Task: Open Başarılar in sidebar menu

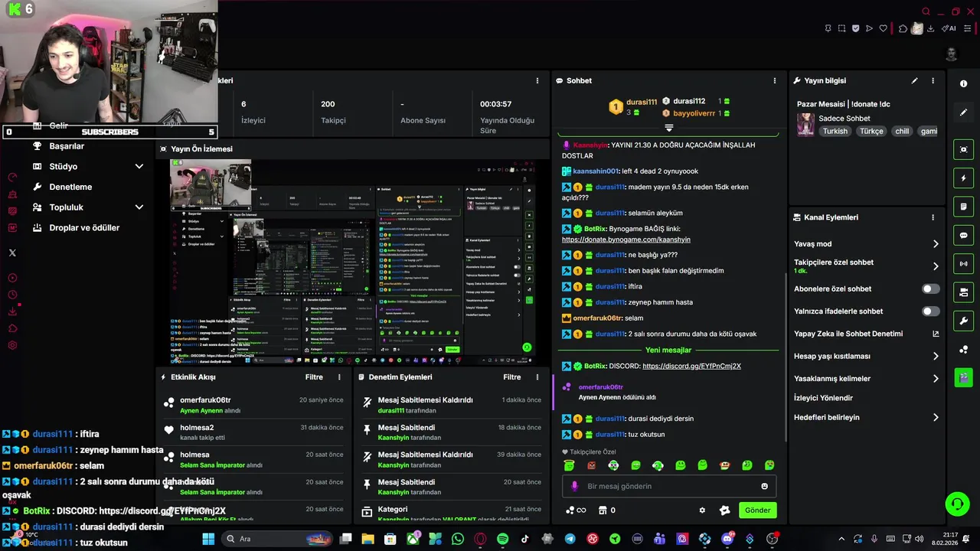Action: [x=67, y=146]
